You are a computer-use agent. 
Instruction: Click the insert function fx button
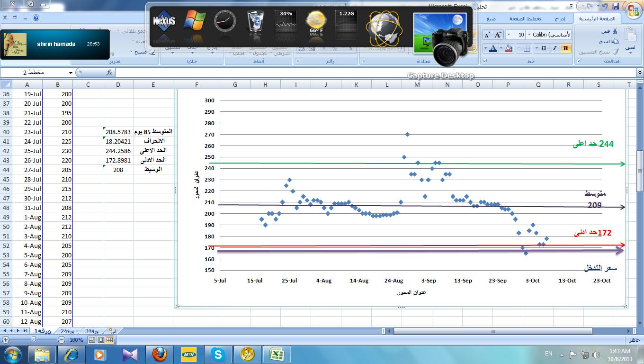(x=109, y=73)
